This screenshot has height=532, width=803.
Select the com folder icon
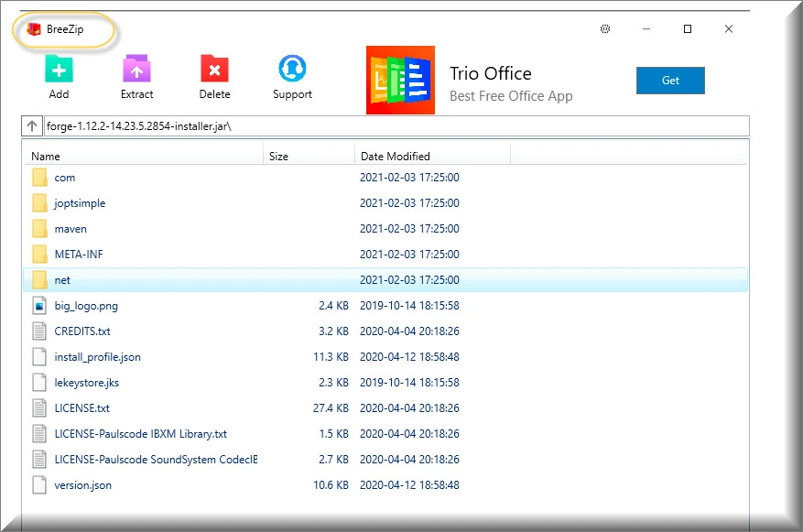pyautogui.click(x=39, y=178)
